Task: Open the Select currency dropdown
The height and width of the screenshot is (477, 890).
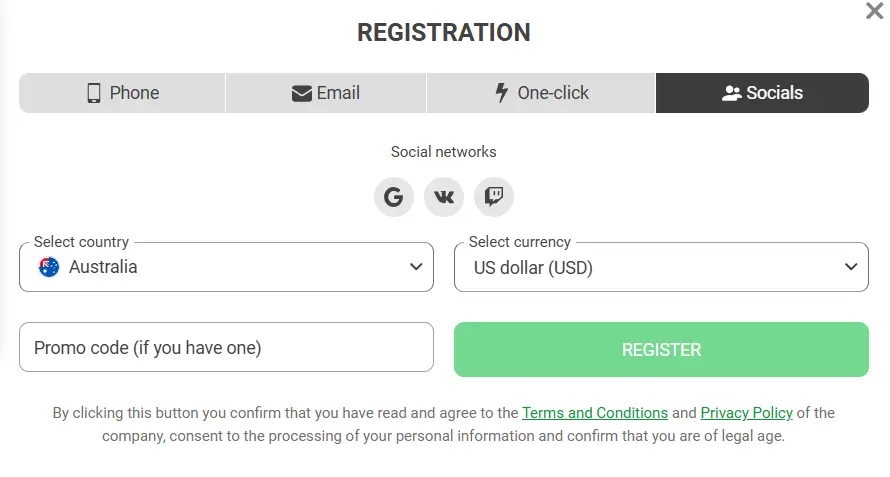Action: pyautogui.click(x=660, y=267)
